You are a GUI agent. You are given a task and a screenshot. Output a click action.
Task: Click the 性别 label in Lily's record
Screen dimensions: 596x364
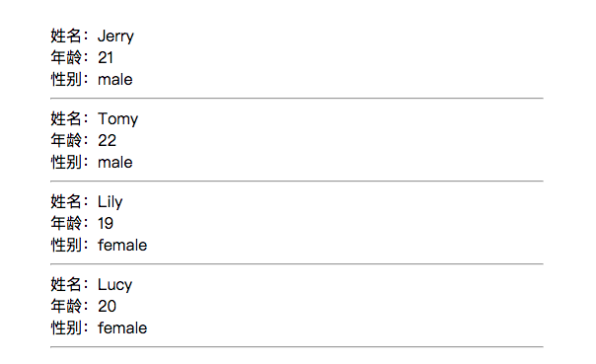coord(66,246)
